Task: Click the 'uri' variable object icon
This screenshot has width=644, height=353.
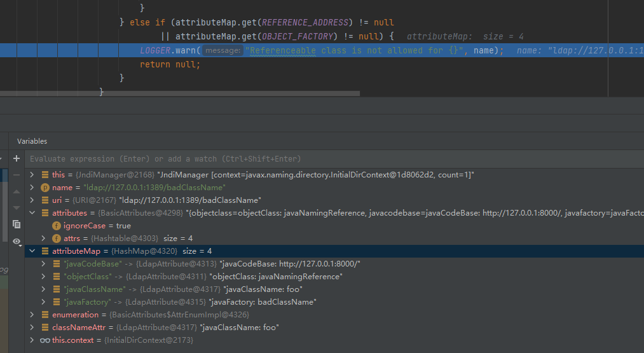Action: (x=45, y=200)
